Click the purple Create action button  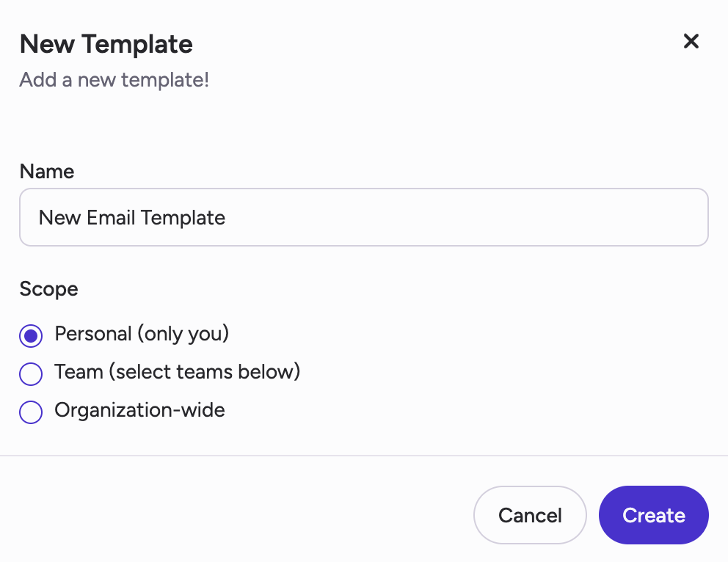tap(652, 514)
